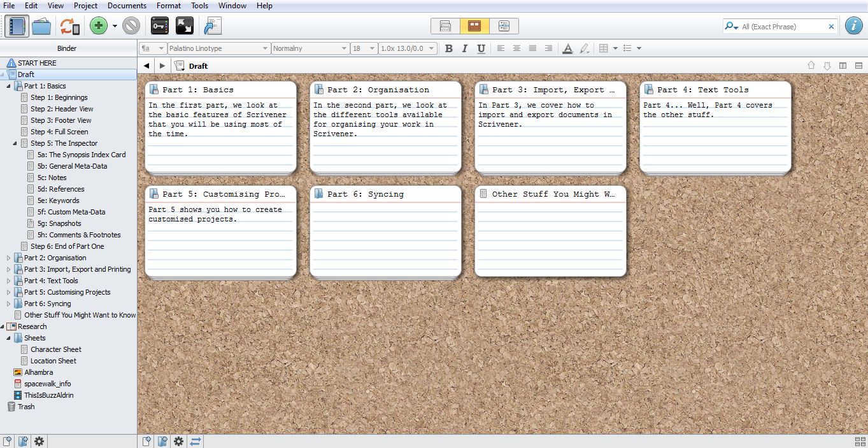Expand the Part 2: Organisation folder

tap(9, 258)
